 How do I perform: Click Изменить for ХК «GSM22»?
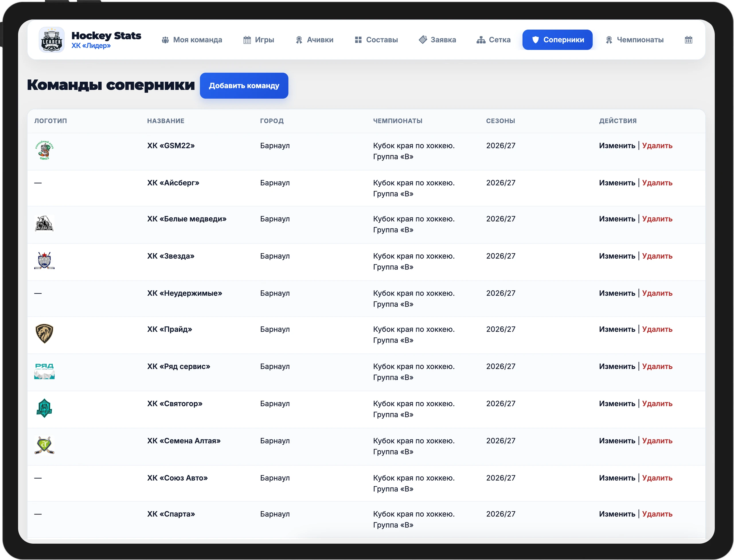617,146
